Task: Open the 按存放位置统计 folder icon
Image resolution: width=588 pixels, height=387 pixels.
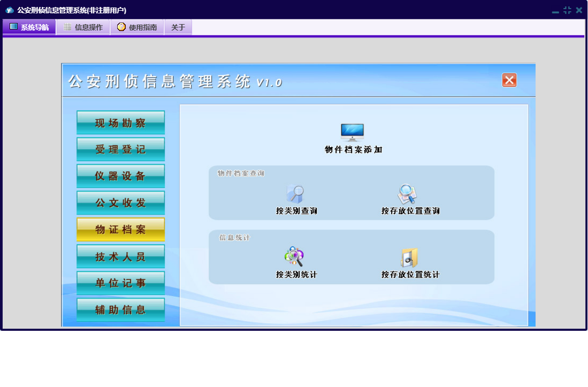Action: tap(409, 258)
